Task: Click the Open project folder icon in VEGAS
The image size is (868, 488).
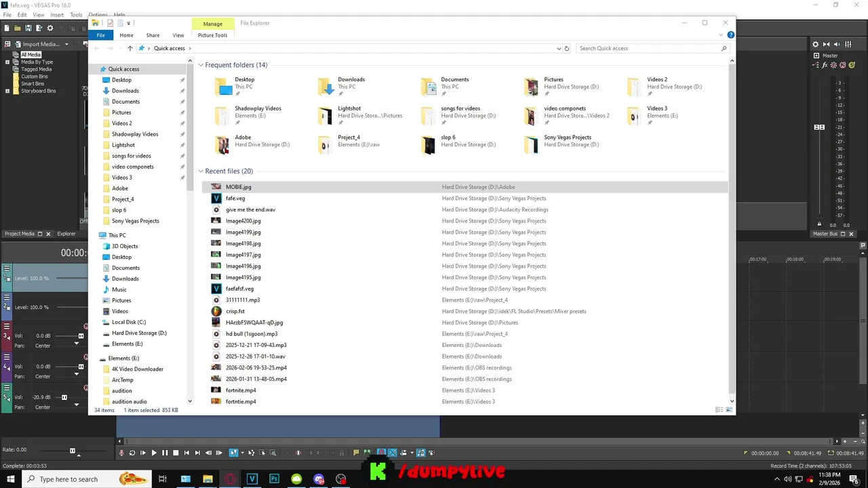Action: point(18,28)
